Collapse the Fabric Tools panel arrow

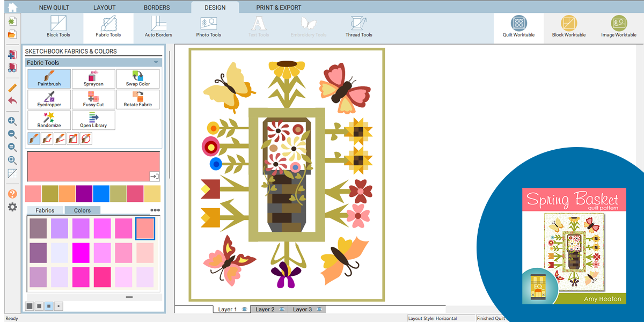pos(156,62)
